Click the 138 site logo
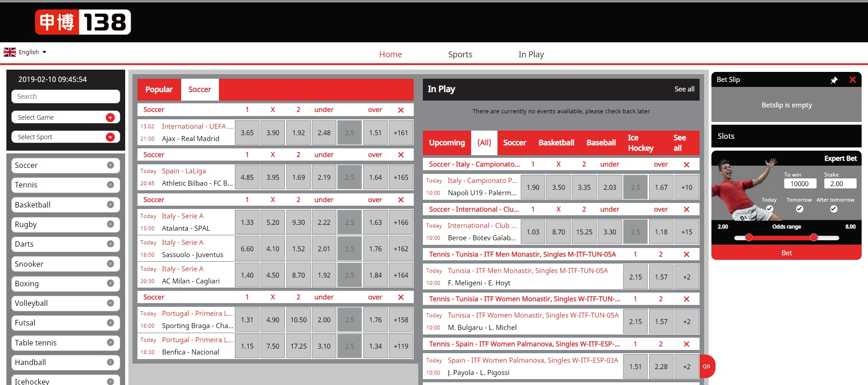Viewport: 868px width, 385px height. coord(83,22)
